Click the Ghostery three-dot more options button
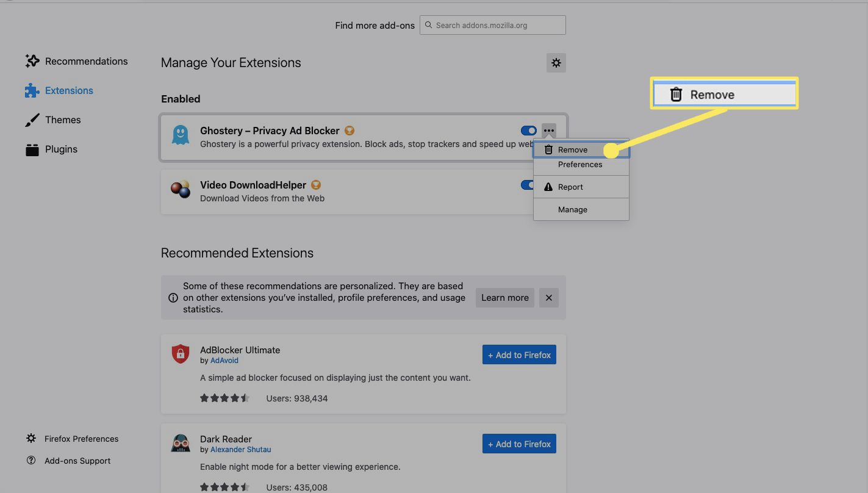 coord(549,131)
